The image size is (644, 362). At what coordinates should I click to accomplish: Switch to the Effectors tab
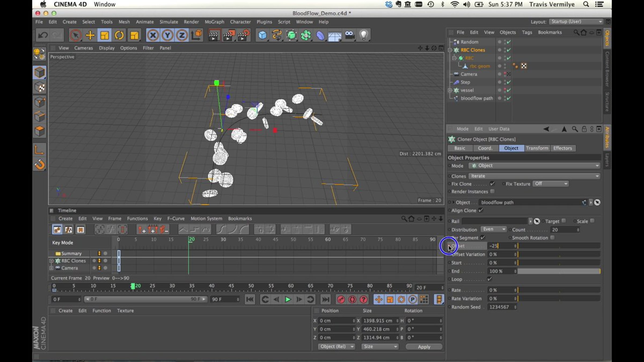point(562,148)
